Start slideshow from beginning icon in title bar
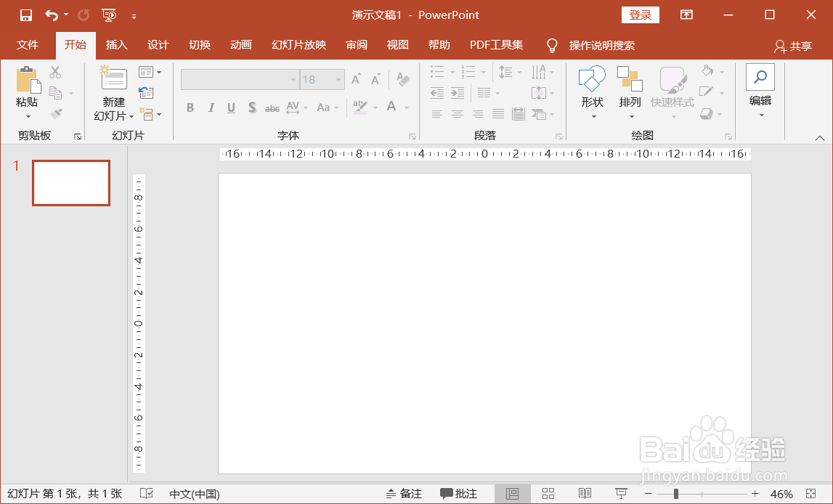The width and height of the screenshot is (833, 504). (109, 15)
